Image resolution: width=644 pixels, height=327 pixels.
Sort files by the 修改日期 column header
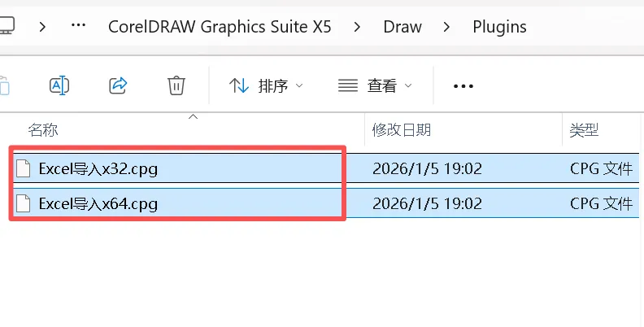coord(402,130)
